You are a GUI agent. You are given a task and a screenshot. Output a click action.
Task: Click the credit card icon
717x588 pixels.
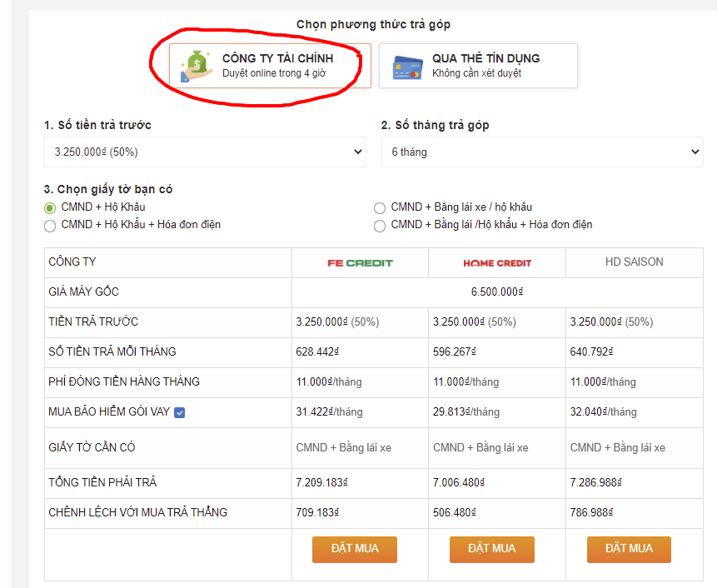tap(407, 67)
